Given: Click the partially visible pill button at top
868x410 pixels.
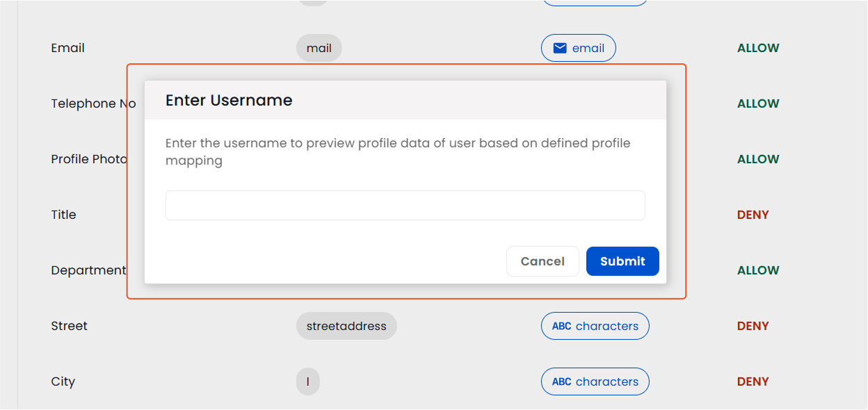Looking at the screenshot, I should point(595,3).
